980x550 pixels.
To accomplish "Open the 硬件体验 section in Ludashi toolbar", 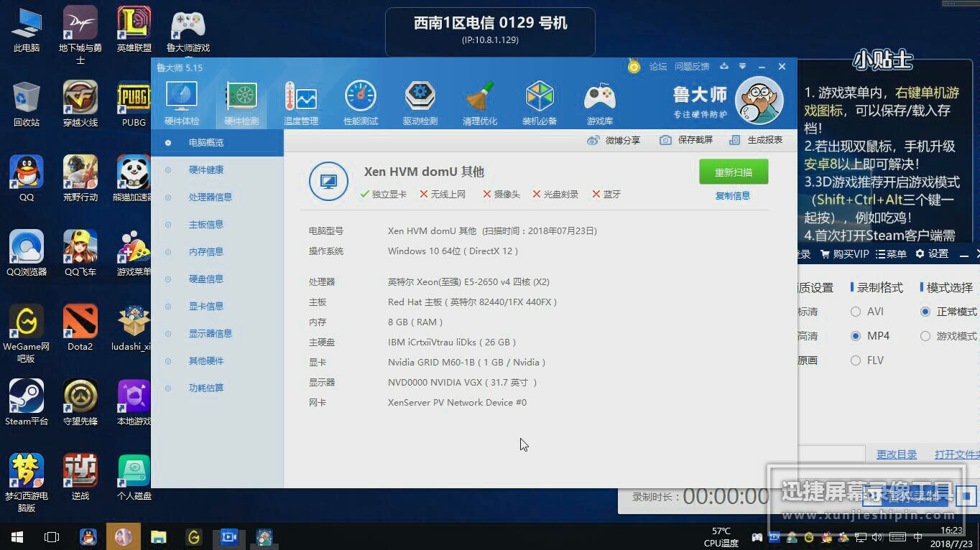I will pos(182,103).
